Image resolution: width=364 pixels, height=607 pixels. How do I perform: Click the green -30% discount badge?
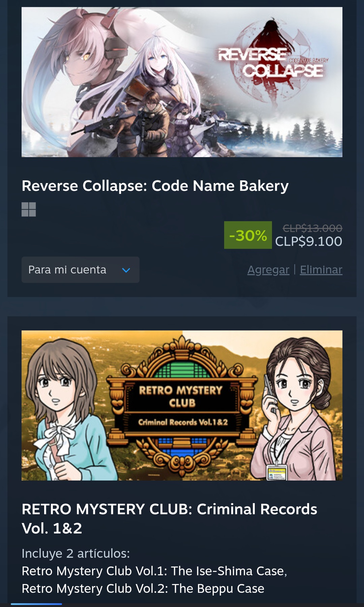[x=248, y=235]
